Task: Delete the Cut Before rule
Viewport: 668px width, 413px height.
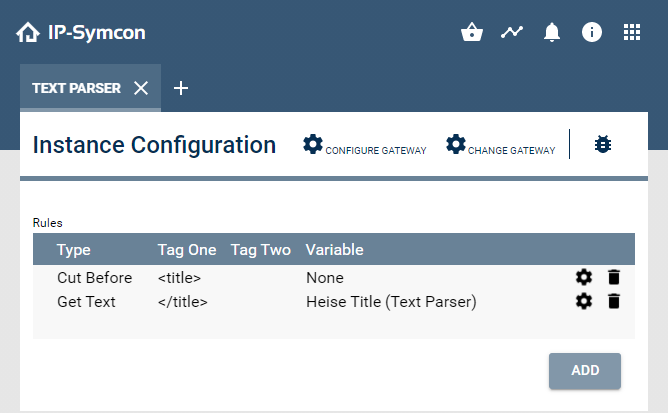Action: pos(614,278)
